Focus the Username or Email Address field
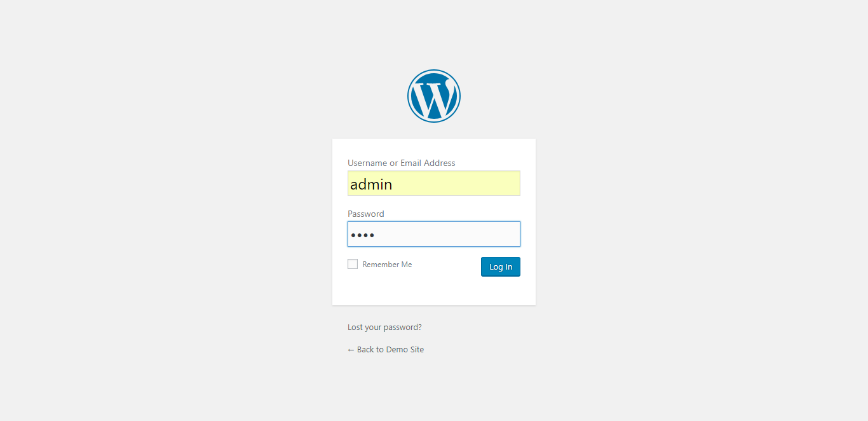 tap(434, 183)
